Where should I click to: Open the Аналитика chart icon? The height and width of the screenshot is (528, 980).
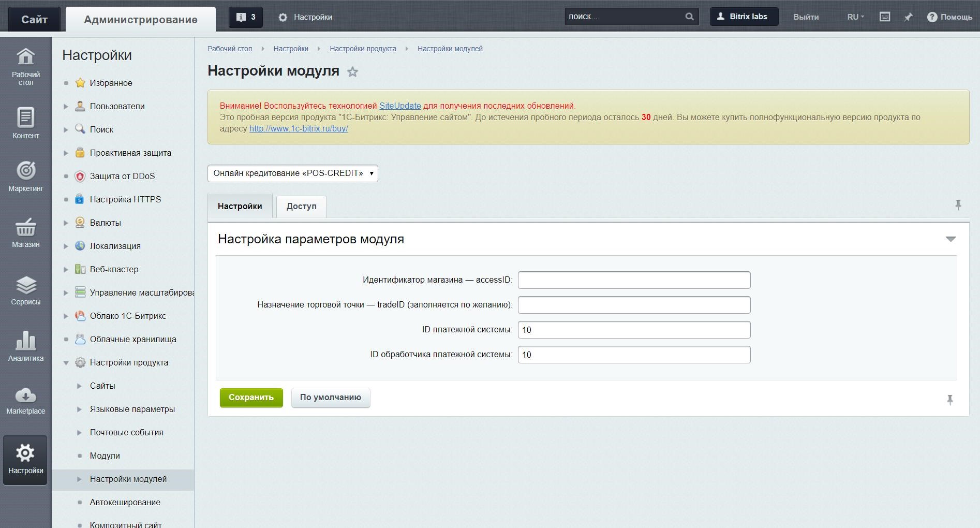click(x=25, y=346)
